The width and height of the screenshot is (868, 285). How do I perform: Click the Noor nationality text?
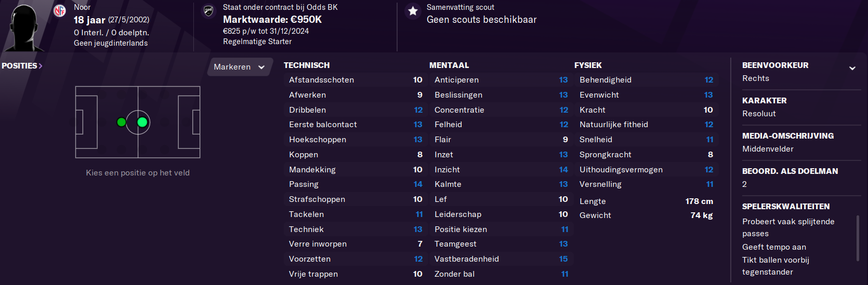(x=82, y=7)
